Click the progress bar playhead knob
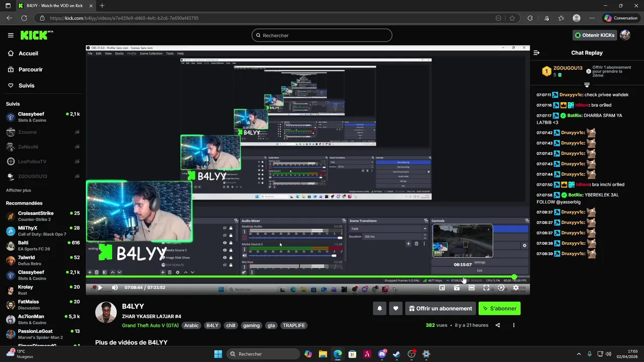This screenshot has height=362, width=644. pyautogui.click(x=514, y=277)
